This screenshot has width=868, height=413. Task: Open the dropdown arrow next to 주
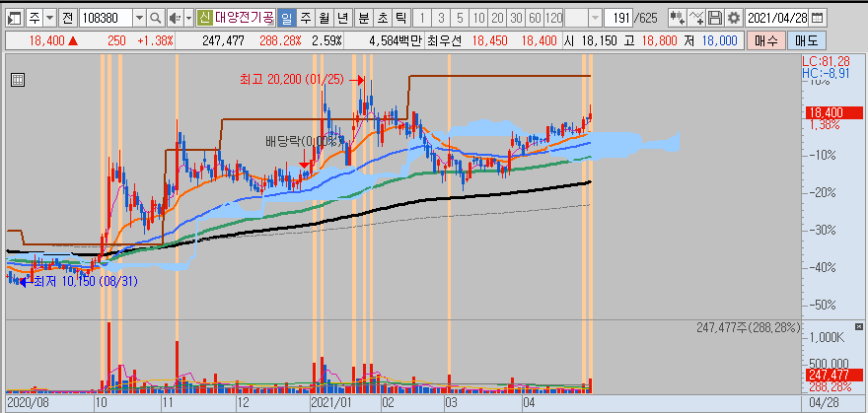pos(48,18)
